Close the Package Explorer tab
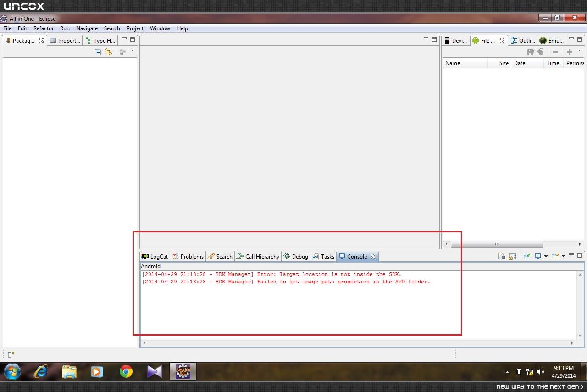587x392 pixels. point(41,40)
